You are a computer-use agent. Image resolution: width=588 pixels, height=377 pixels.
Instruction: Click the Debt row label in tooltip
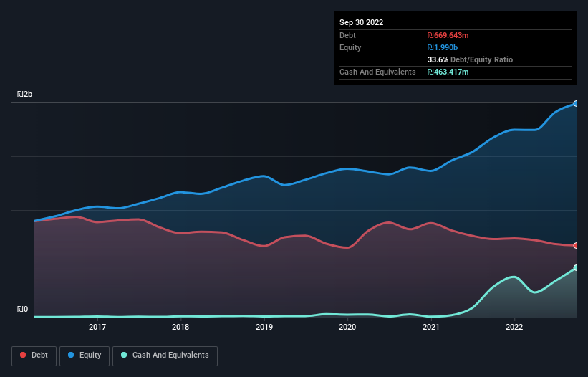click(347, 35)
